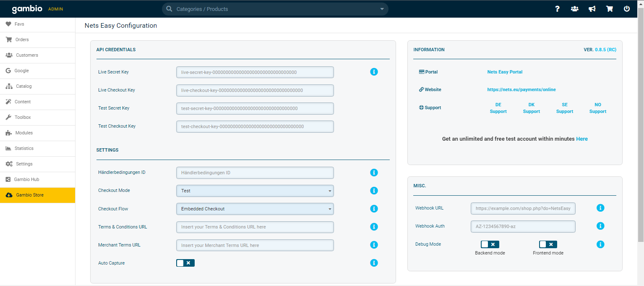Click the Live Checkout Key input field

[x=255, y=90]
